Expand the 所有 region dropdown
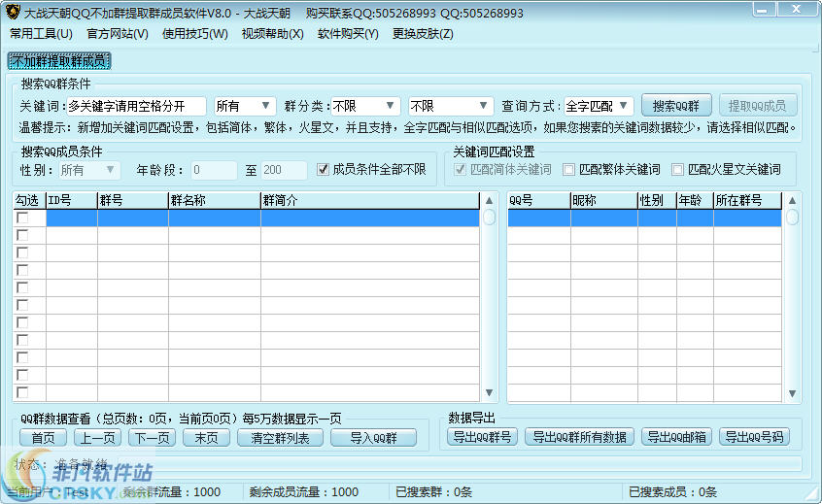Viewport: 822px width, 504px height. tap(245, 106)
